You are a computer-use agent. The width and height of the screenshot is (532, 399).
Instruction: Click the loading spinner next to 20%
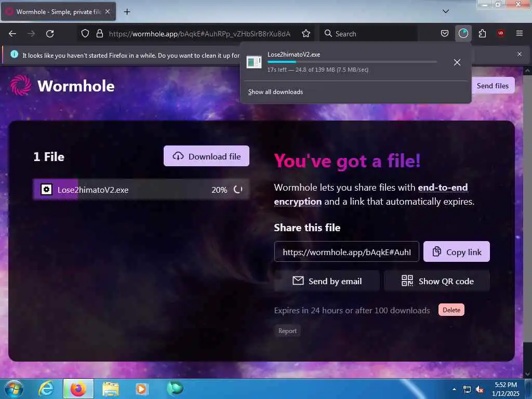(238, 189)
